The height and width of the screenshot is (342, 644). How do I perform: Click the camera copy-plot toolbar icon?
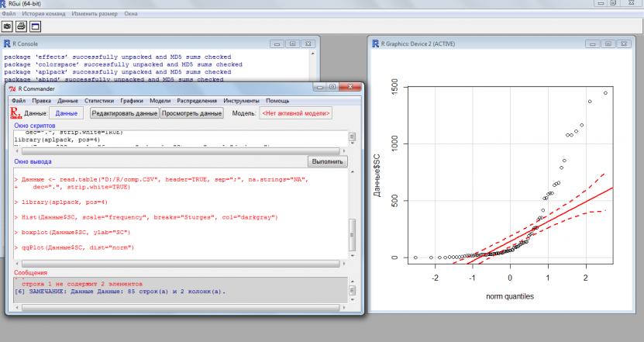(x=8, y=26)
